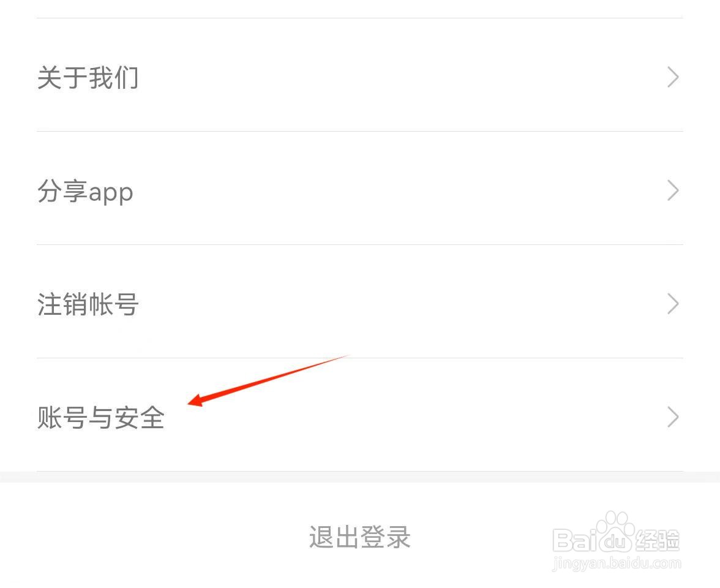The image size is (720, 588).
Task: Tap the empty middle area of 注销帐号 row
Action: click(399, 302)
